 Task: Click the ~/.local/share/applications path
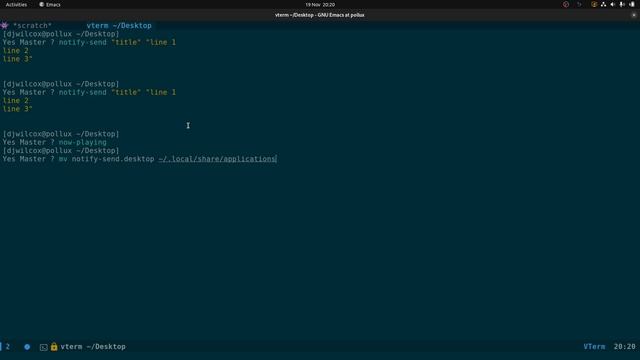218,159
